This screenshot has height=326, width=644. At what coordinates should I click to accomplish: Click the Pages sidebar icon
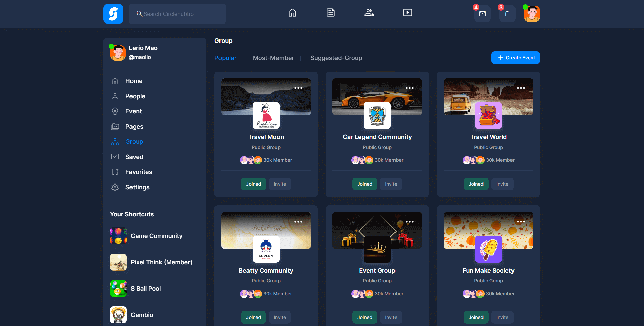(115, 127)
